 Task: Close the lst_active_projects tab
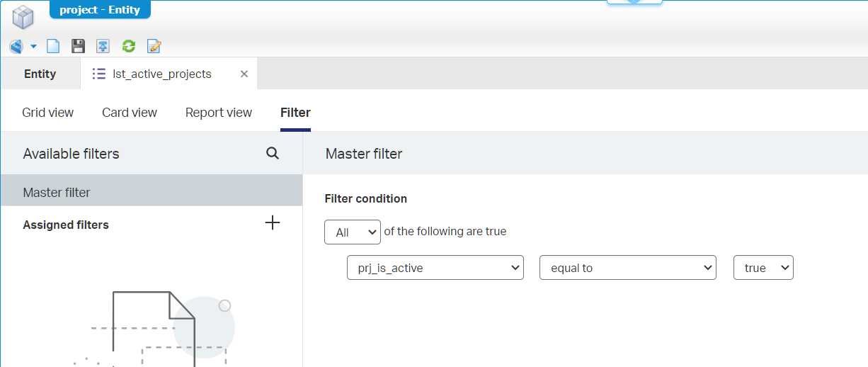(244, 74)
